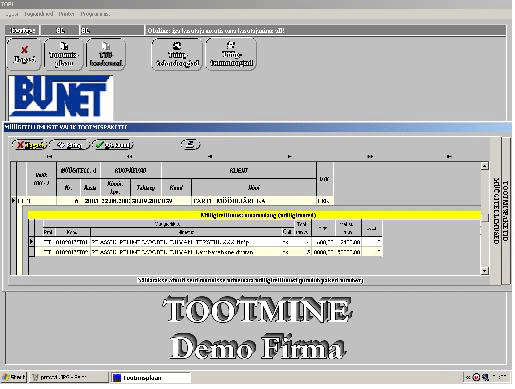Switch to the TOOTMISPAKETID vertical tab

pyautogui.click(x=506, y=211)
